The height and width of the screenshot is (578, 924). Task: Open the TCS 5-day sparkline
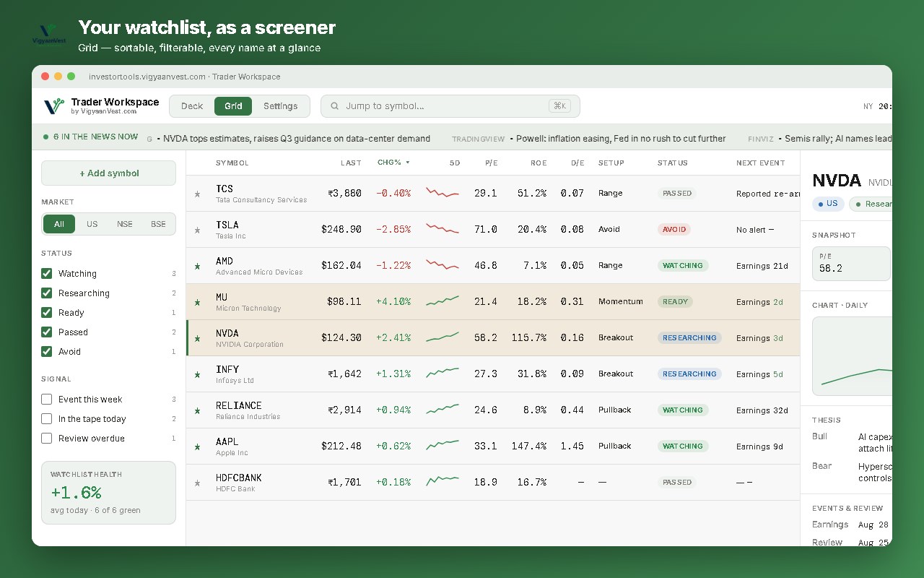(x=443, y=194)
